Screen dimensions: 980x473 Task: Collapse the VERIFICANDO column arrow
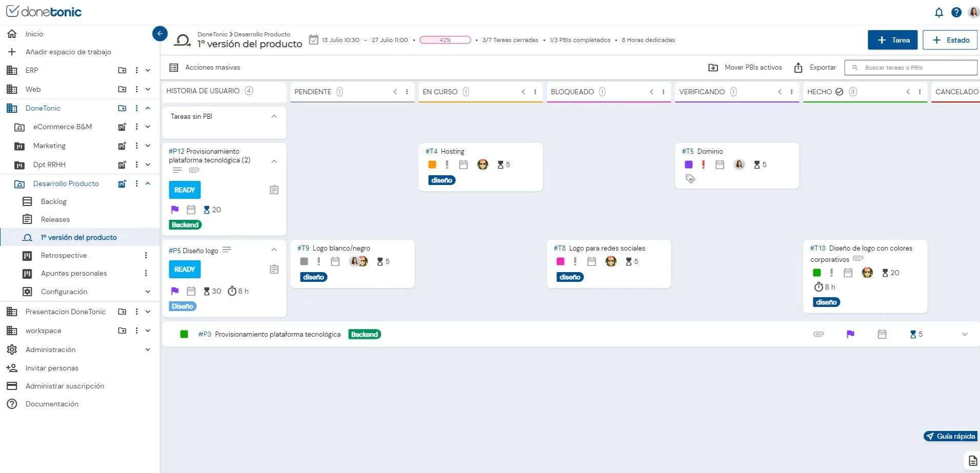[x=779, y=92]
